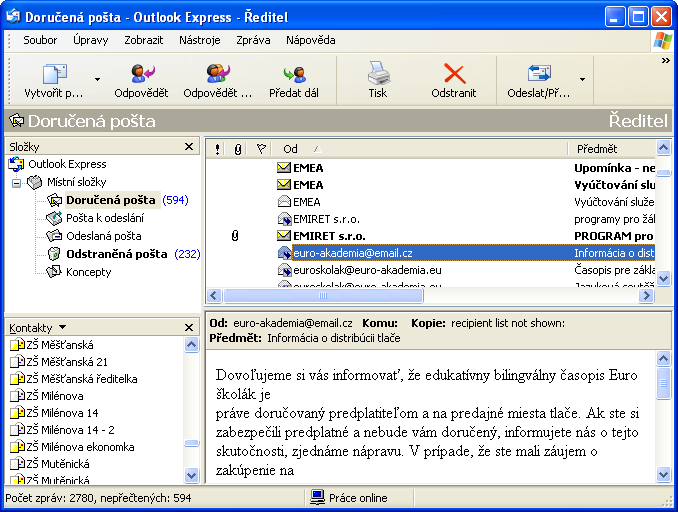Collapse the Místní složky tree node
Viewport: 678px width, 512px height.
click(x=16, y=183)
